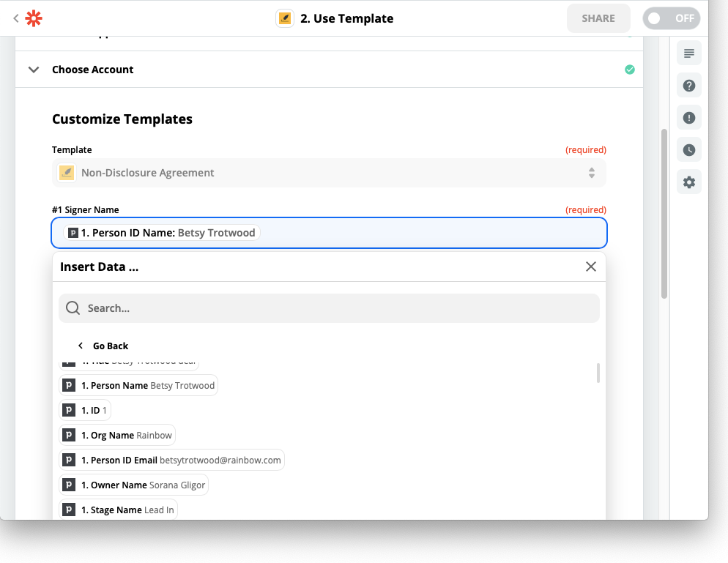The height and width of the screenshot is (563, 728).
Task: Insert Org Name Rainbow
Action: click(x=117, y=435)
